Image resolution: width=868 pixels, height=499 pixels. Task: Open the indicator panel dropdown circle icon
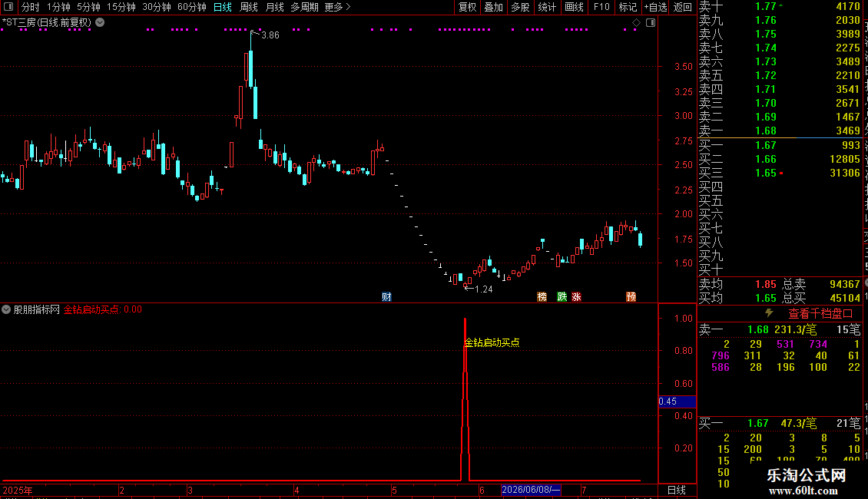point(6,310)
